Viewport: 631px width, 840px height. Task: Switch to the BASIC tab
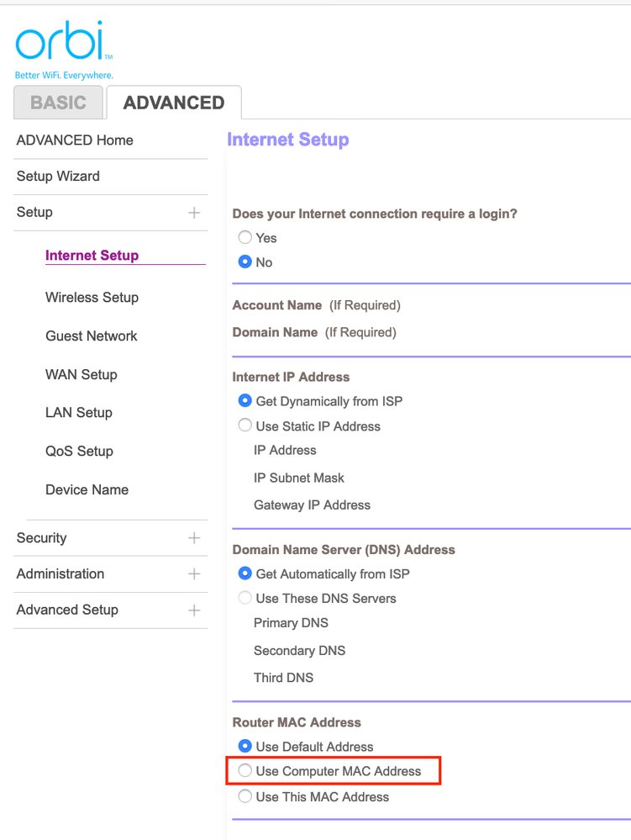tap(58, 103)
